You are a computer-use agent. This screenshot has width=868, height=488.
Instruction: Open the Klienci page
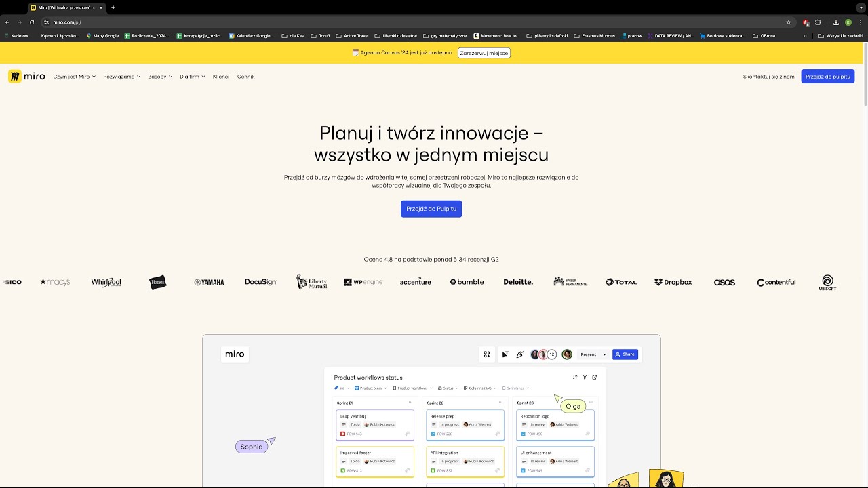click(x=221, y=77)
